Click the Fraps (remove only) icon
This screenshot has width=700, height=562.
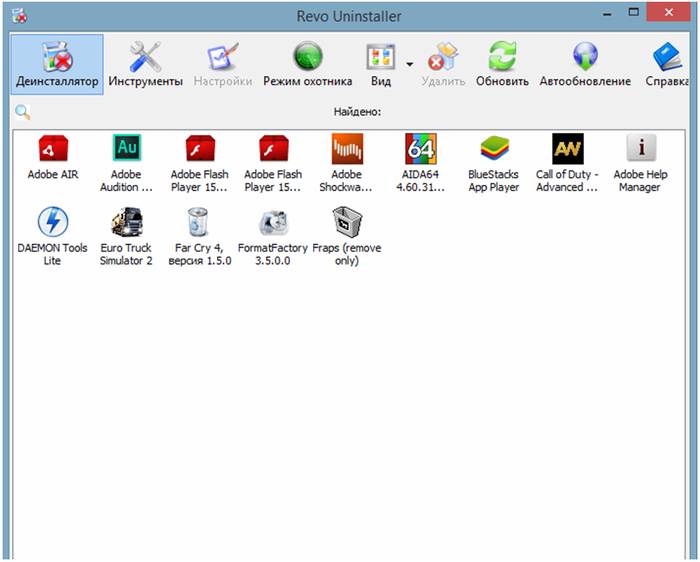click(346, 222)
